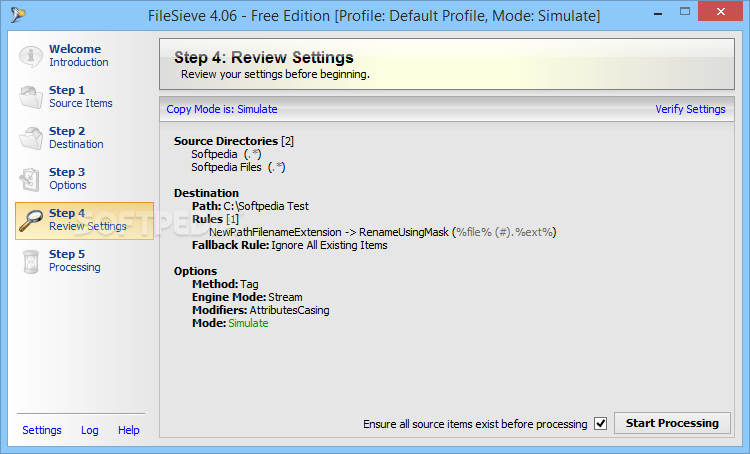
Task: Open the Settings link
Action: [x=42, y=430]
